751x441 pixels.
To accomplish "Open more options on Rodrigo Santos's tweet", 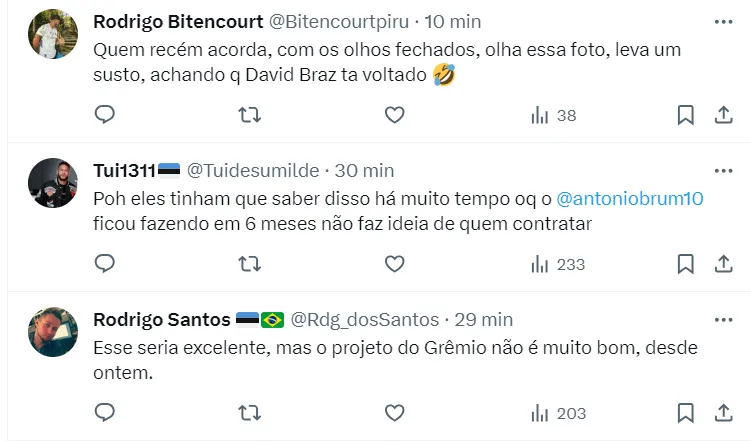I will [x=723, y=319].
